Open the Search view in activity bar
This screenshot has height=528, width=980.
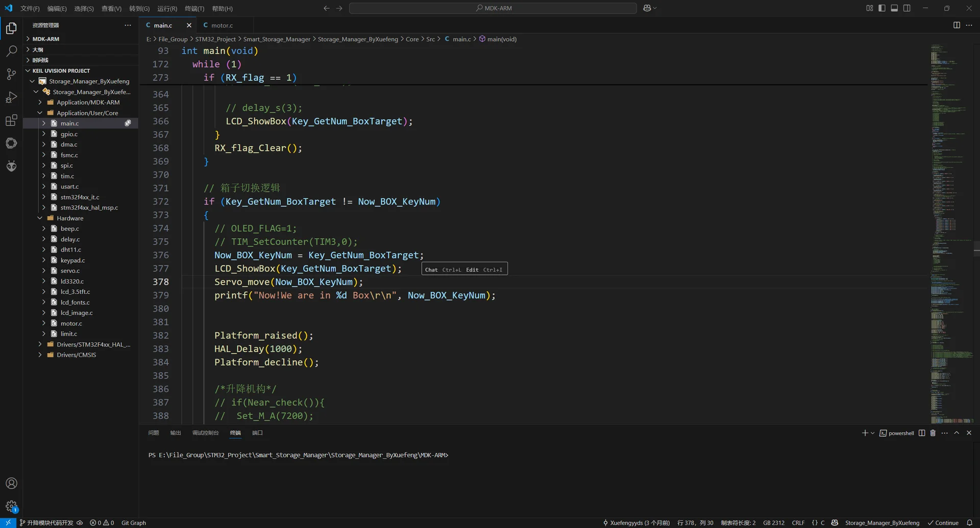click(11, 51)
